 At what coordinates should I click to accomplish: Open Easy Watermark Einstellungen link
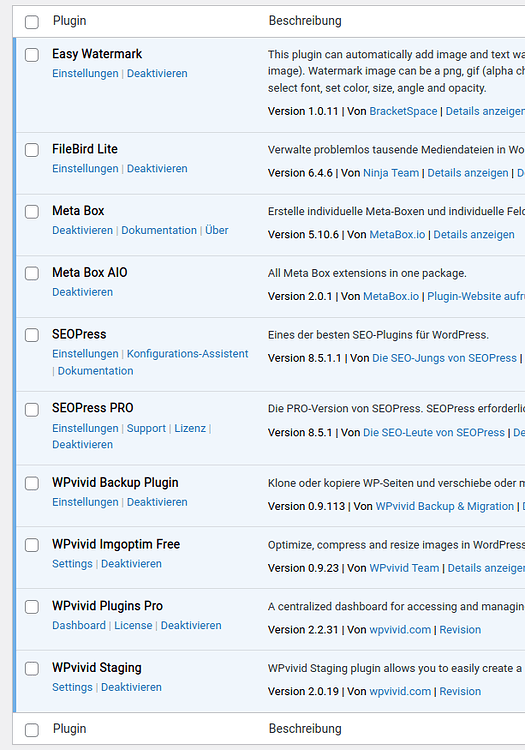pos(85,73)
